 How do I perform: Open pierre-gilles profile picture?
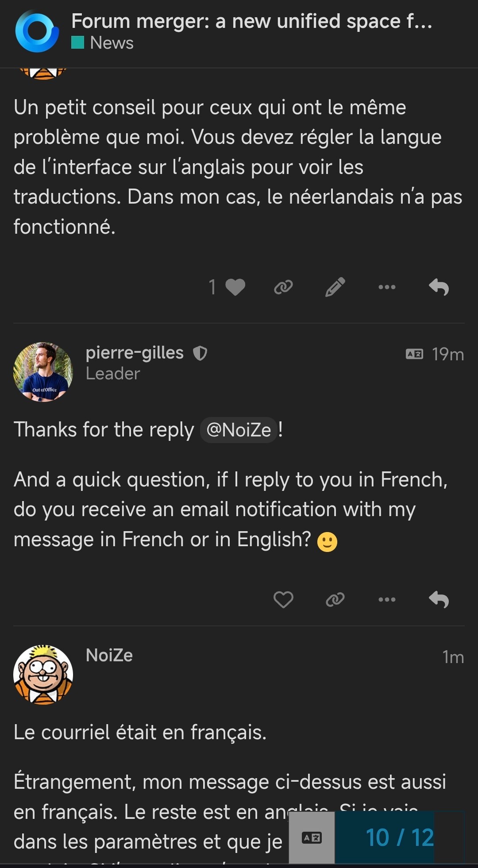click(x=43, y=372)
